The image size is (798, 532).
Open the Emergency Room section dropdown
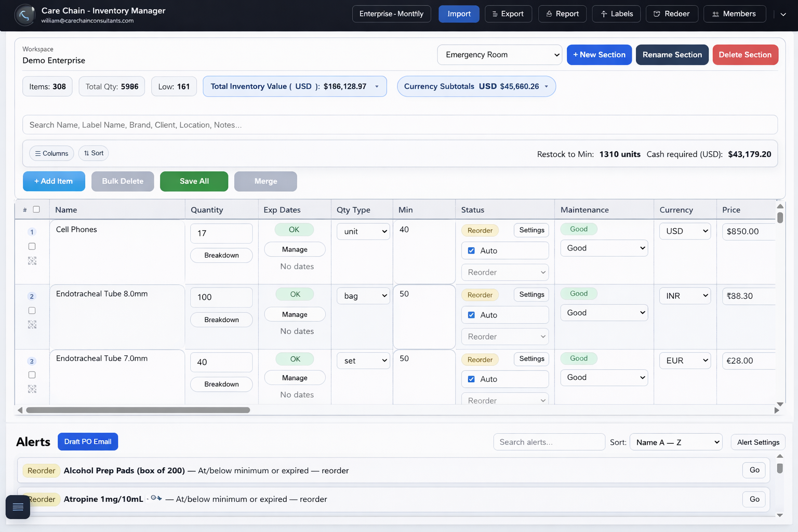point(499,55)
